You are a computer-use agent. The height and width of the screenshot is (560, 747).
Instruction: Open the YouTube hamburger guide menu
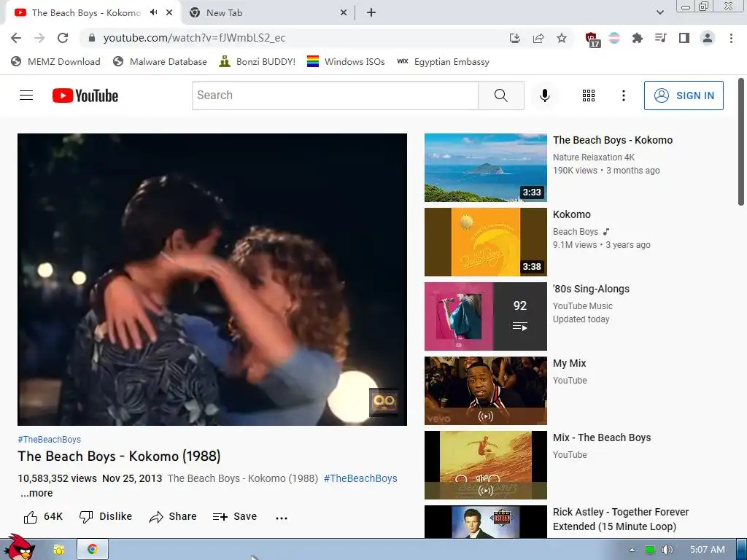coord(26,96)
